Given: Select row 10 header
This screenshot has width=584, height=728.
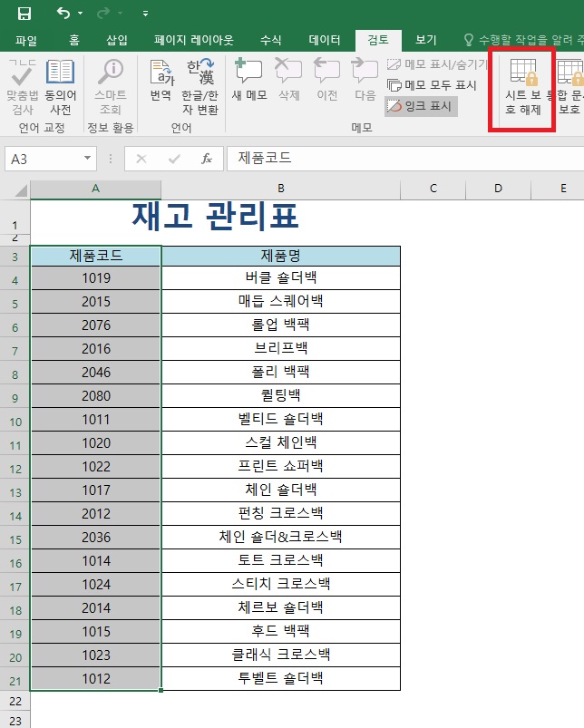Looking at the screenshot, I should coord(15,420).
